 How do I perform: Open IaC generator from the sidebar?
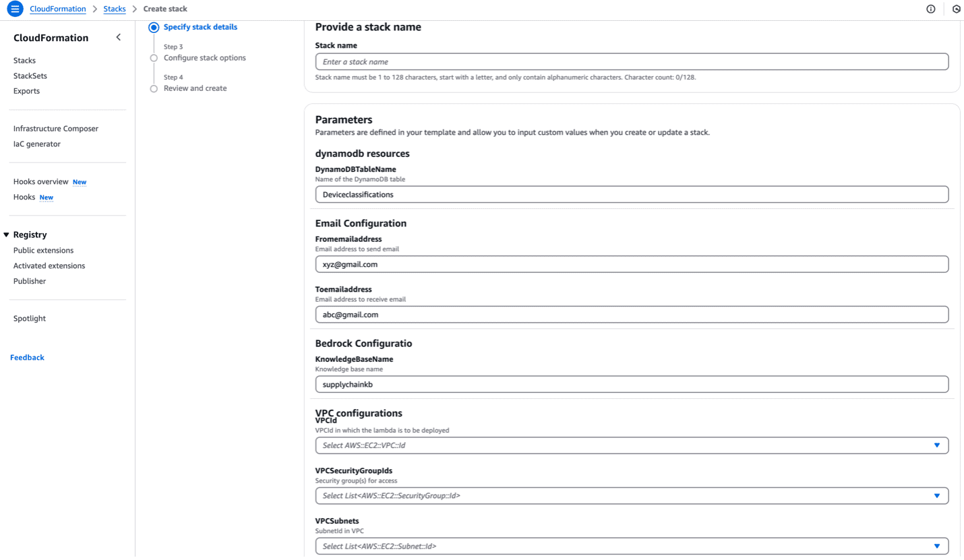coord(37,144)
